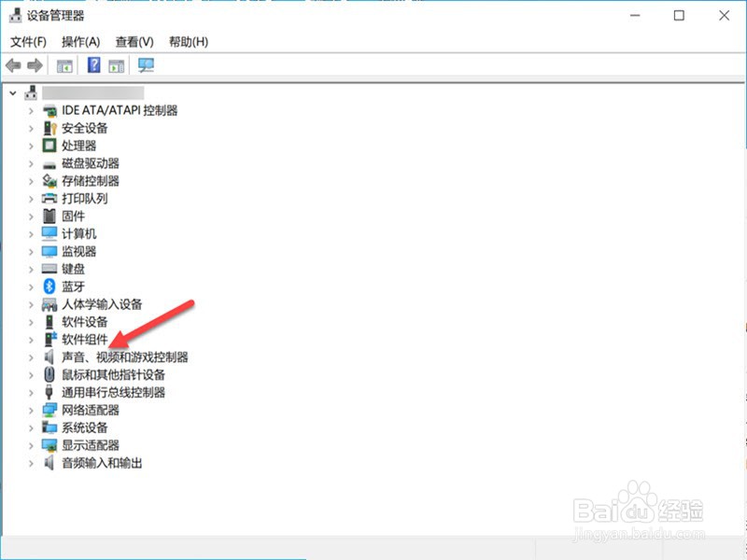Expand IDE ATA/ATAPI 控制器 node

point(32,111)
